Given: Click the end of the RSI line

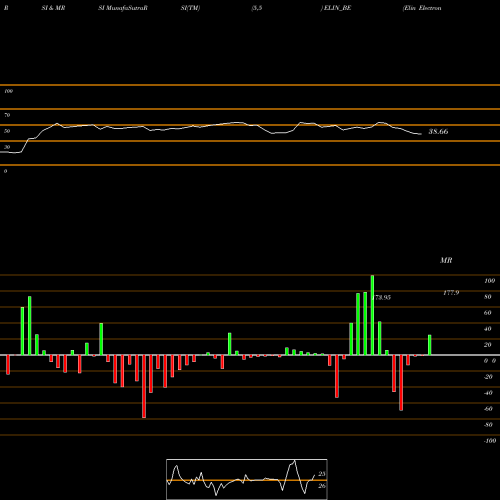Looking at the screenshot, I should (x=421, y=134).
